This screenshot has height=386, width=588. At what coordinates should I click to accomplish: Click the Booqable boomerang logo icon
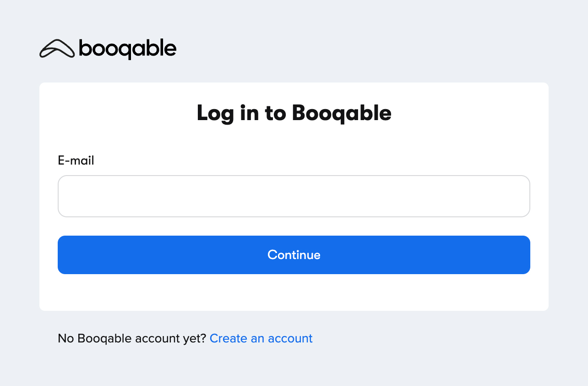pos(57,48)
